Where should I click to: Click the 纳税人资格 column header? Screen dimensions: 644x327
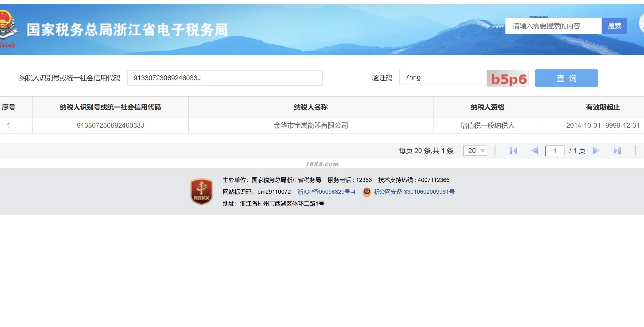pyautogui.click(x=487, y=107)
